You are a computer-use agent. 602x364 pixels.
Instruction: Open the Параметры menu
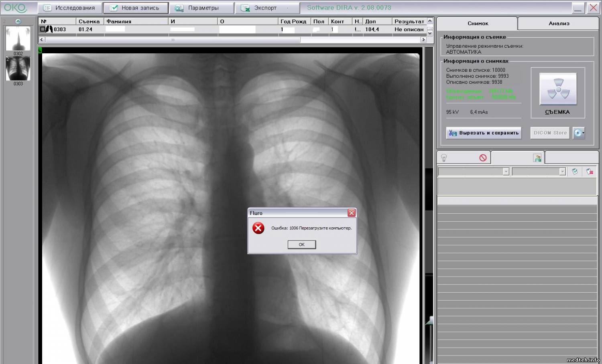pyautogui.click(x=202, y=8)
